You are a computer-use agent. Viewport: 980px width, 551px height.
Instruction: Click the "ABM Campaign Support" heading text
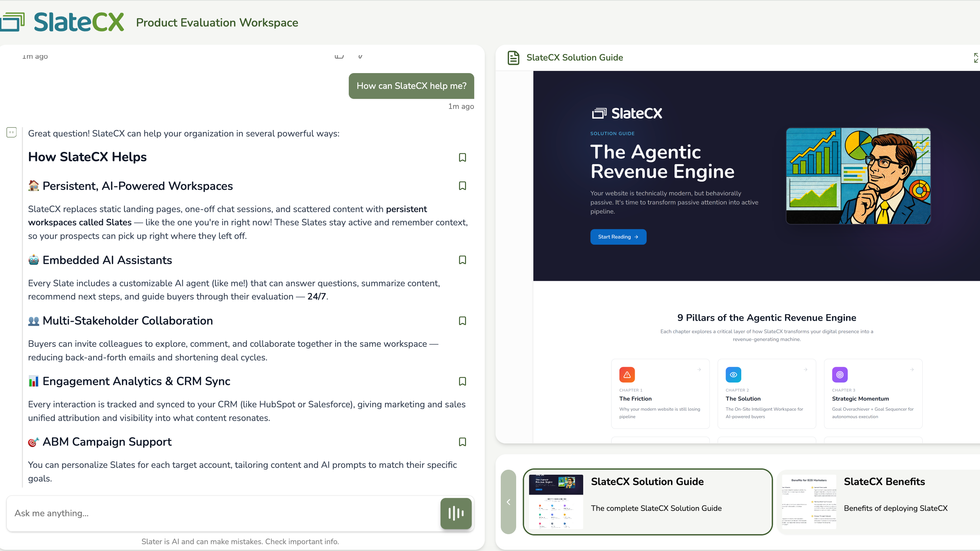tap(107, 442)
